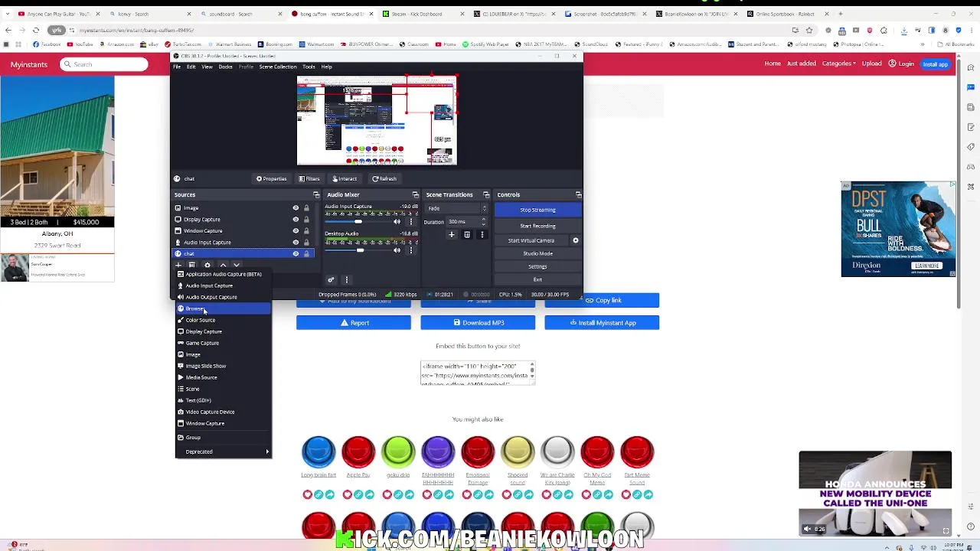Open the OBS File menu
Viewport: 980px width, 551px height.
[177, 67]
